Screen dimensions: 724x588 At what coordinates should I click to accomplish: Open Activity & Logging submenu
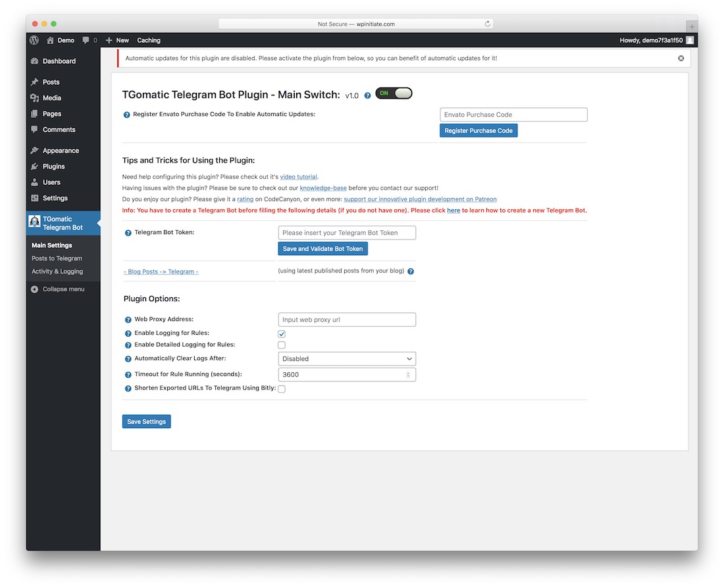57,272
